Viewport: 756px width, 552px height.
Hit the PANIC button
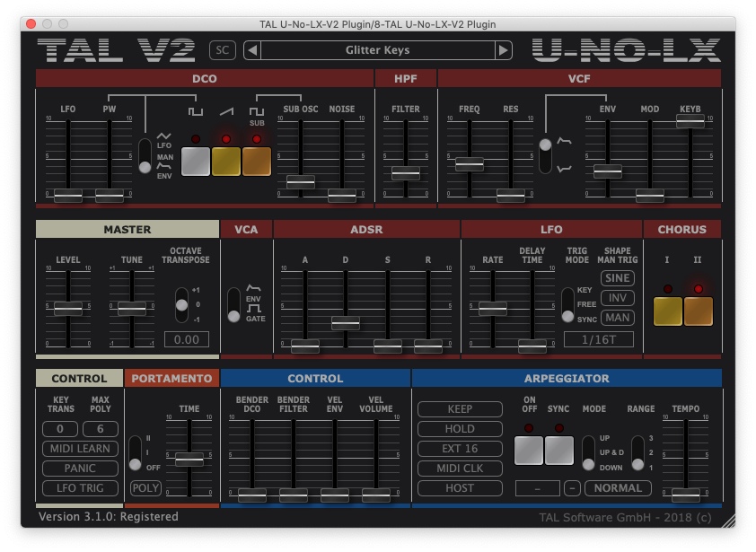80,469
